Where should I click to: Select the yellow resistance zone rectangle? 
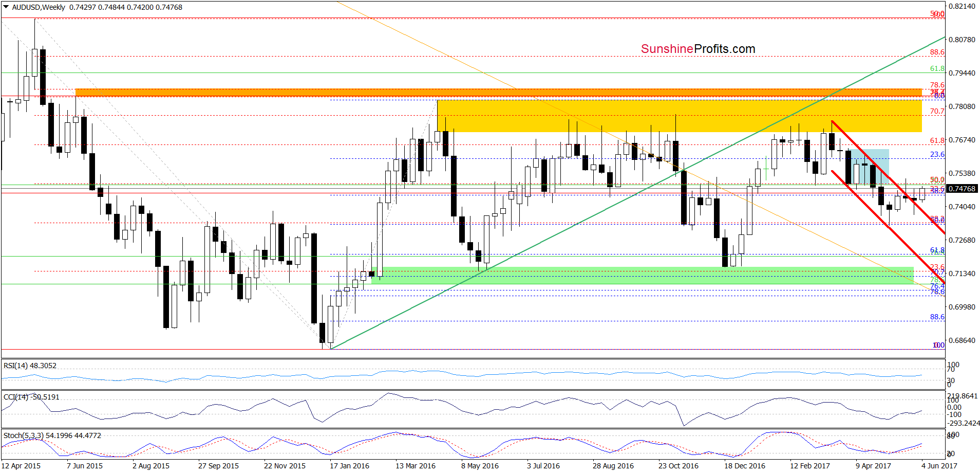point(680,116)
